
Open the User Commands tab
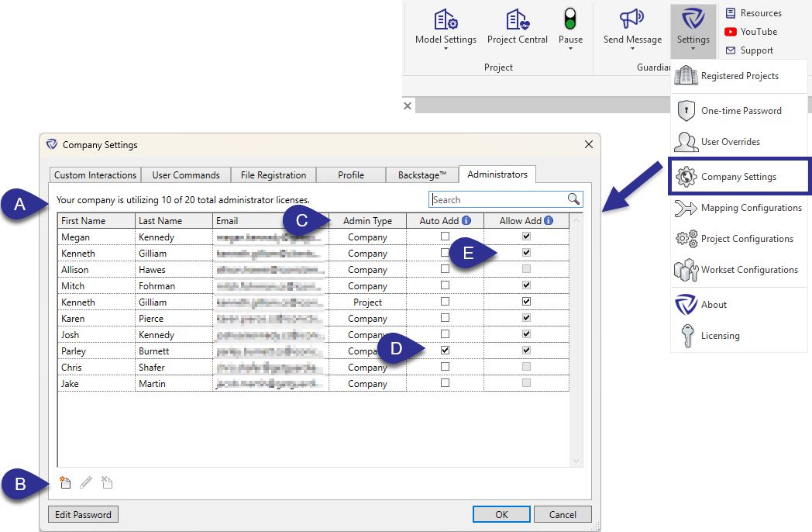(185, 174)
